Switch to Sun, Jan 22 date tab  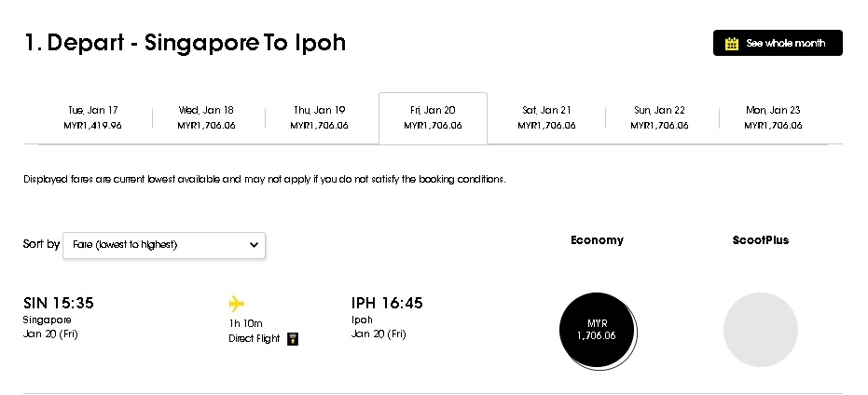(x=659, y=117)
